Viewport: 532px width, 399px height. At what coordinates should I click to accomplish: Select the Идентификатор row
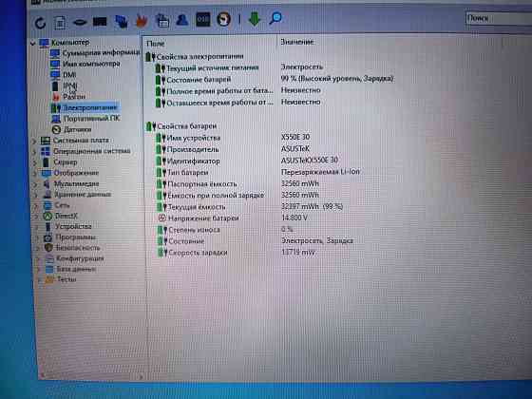(189, 161)
